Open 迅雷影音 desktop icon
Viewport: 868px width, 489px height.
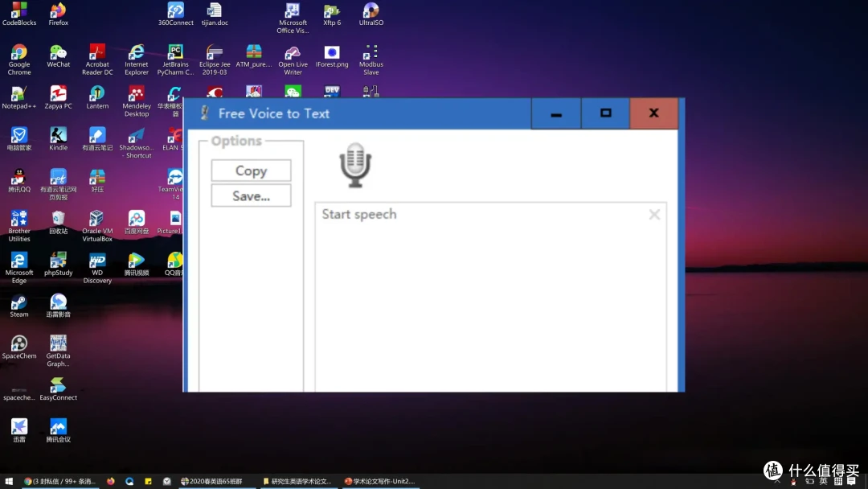58,306
